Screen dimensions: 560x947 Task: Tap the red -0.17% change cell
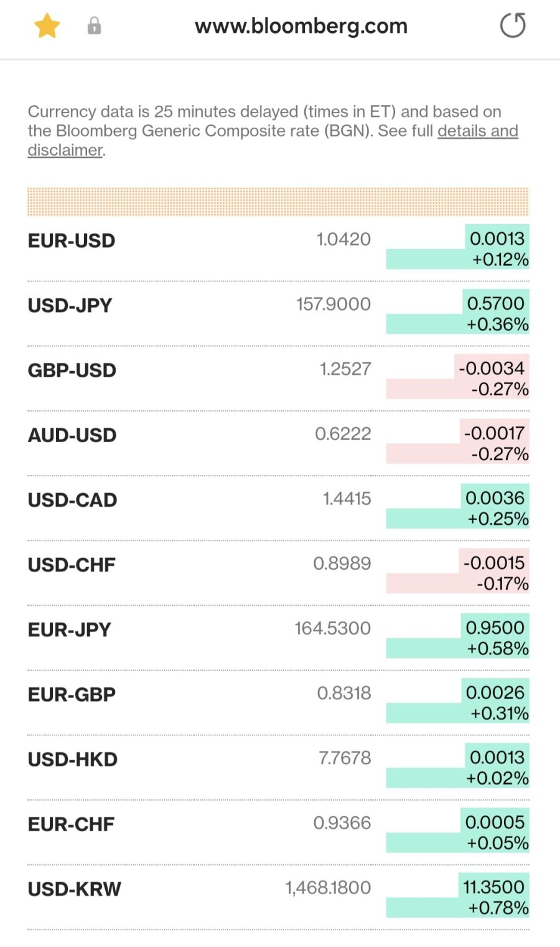click(502, 583)
